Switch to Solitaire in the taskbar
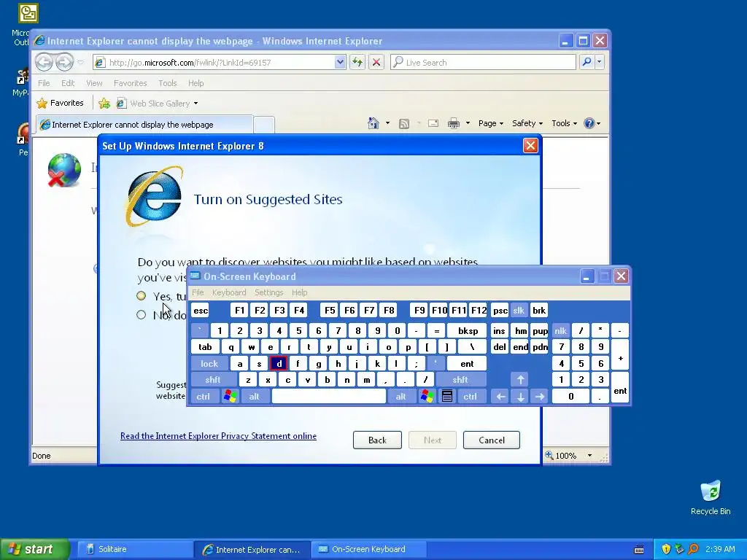This screenshot has width=747, height=560. click(x=134, y=549)
